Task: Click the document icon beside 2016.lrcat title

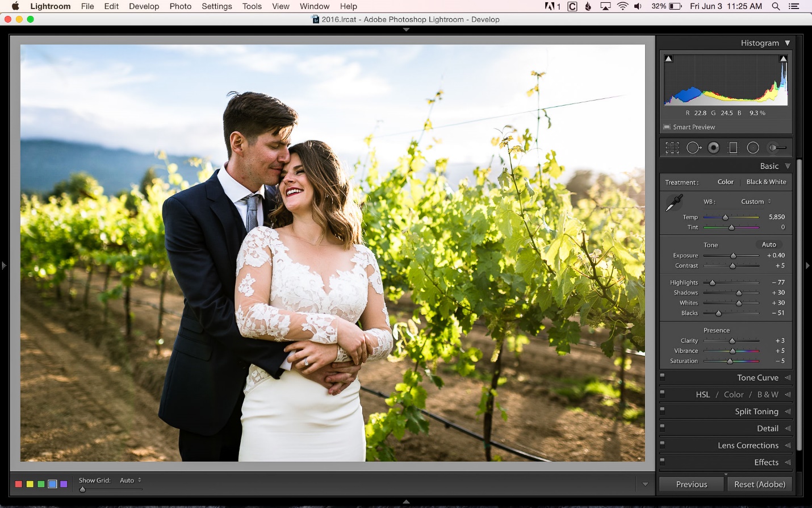Action: tap(316, 19)
